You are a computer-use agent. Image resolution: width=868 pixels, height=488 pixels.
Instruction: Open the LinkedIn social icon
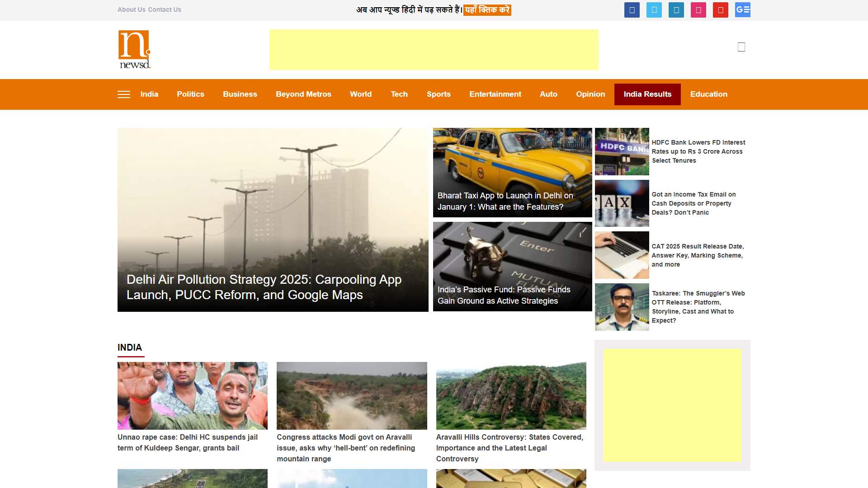pos(676,10)
